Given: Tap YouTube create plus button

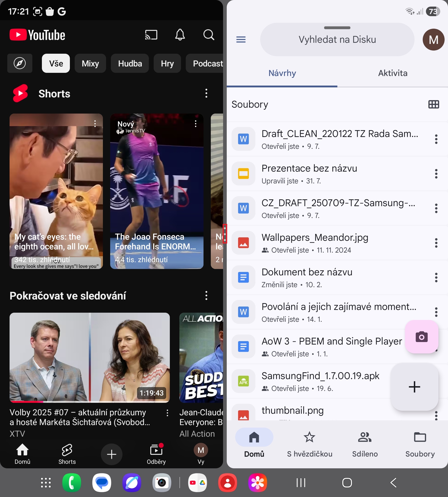Looking at the screenshot, I should (x=112, y=454).
